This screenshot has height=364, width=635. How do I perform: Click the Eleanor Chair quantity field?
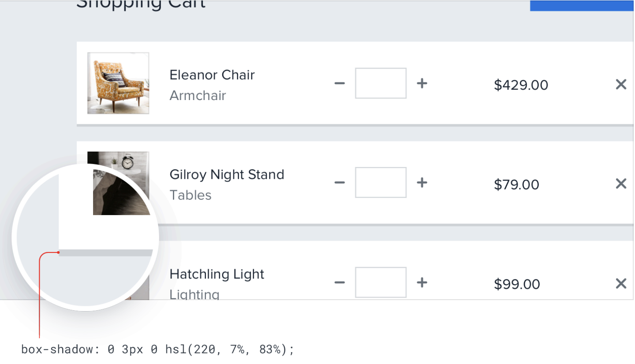[381, 83]
